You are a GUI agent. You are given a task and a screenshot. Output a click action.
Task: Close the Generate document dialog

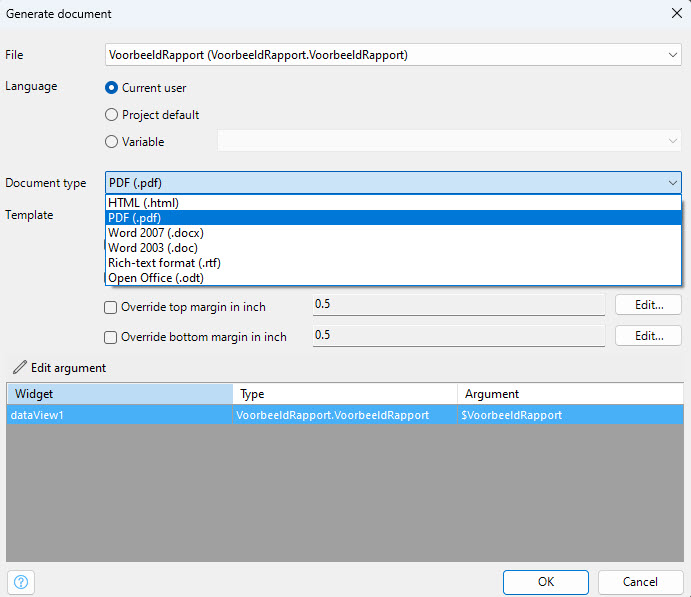click(674, 14)
